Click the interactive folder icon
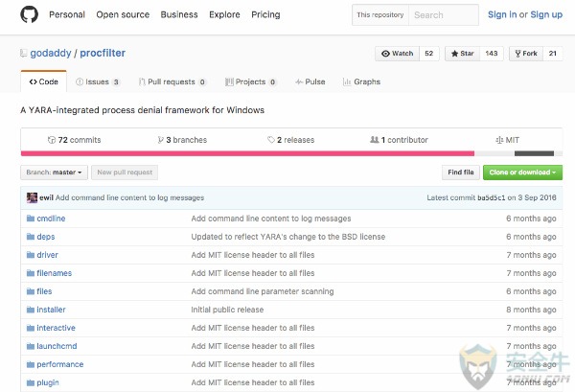 (x=31, y=328)
